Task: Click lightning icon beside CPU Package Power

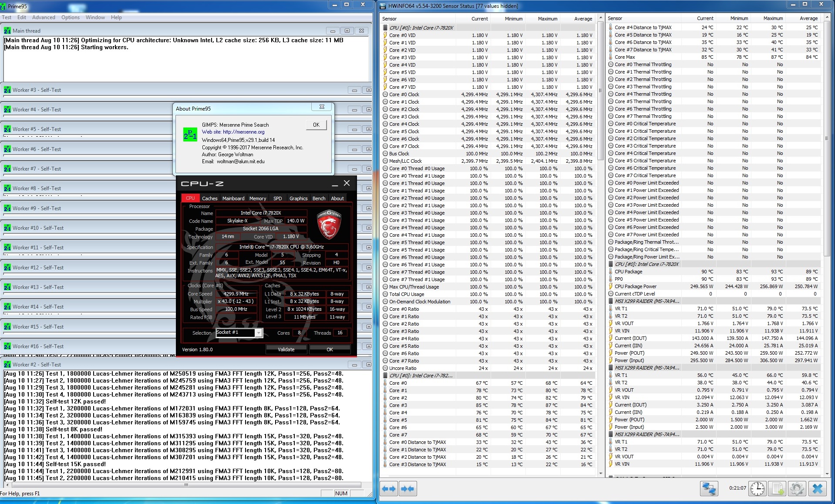Action: 610,286
